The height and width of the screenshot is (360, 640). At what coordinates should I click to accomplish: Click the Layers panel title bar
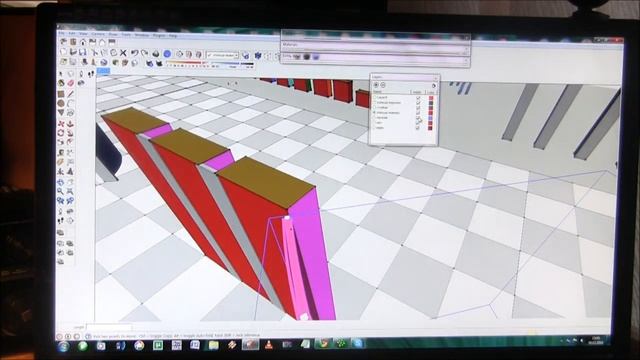pos(404,77)
